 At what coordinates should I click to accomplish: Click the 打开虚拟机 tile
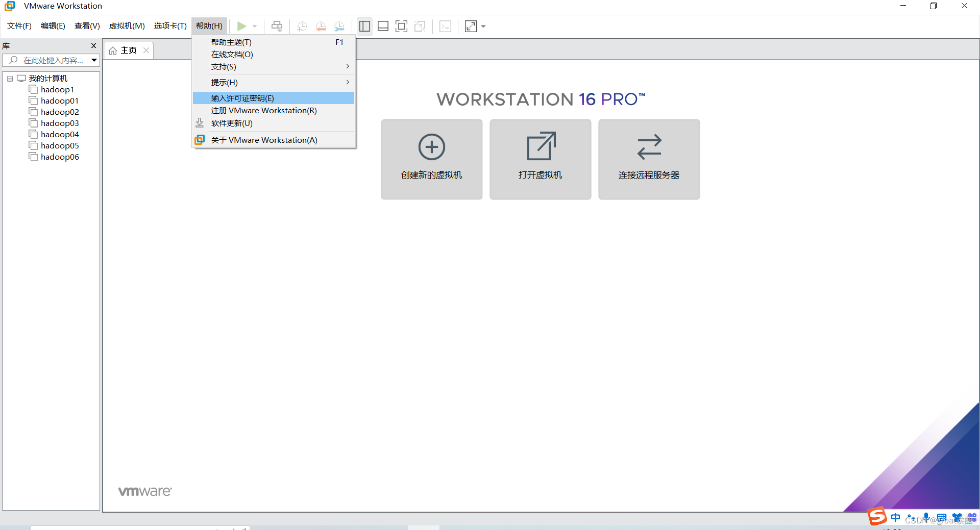click(541, 159)
